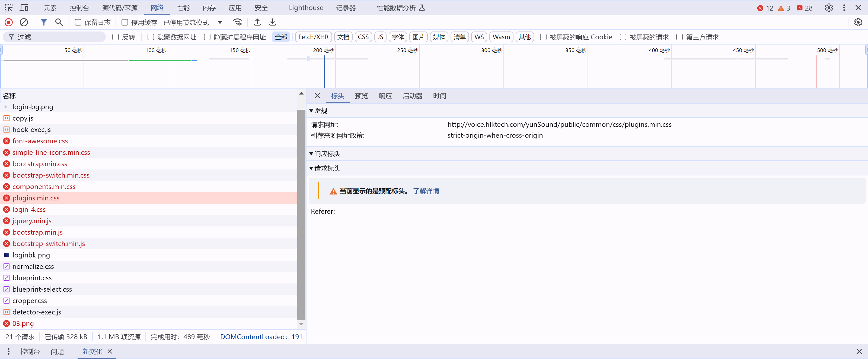Open 问题 drawer tab

(57, 352)
